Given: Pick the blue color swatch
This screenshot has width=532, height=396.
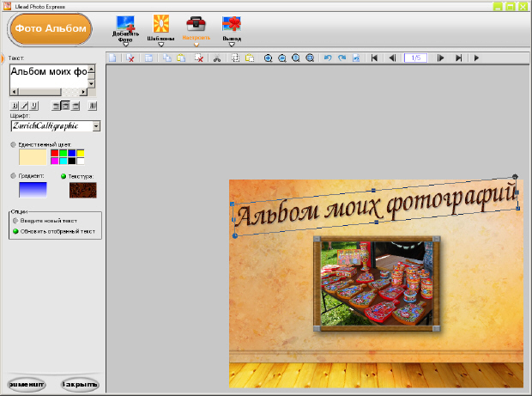Looking at the screenshot, I should click(x=72, y=153).
